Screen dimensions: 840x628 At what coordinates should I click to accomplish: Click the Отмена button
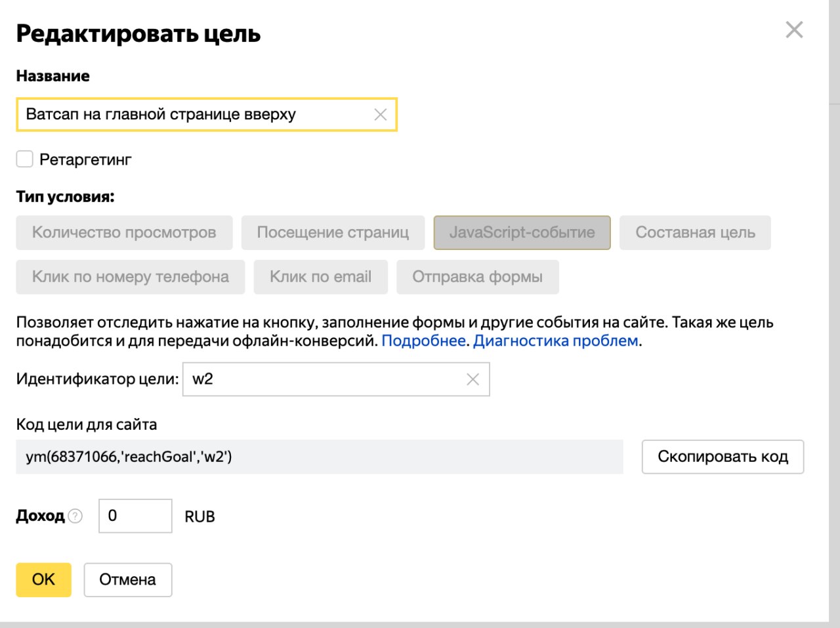(x=128, y=579)
